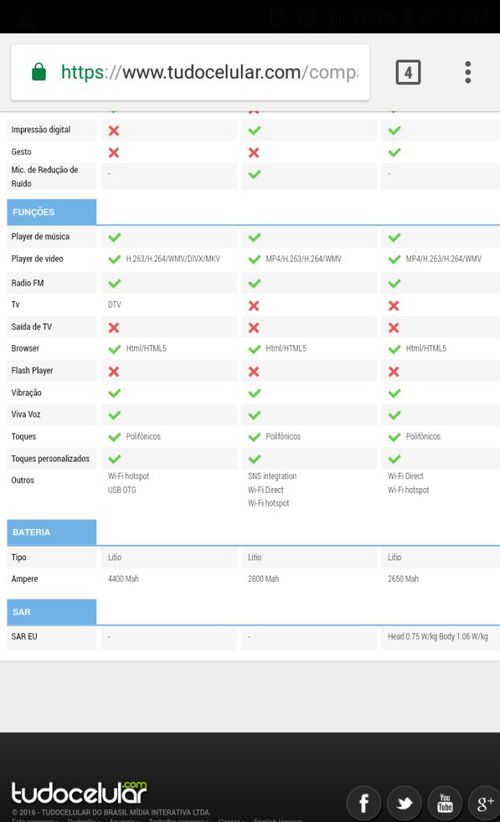
Task: Open the Twitter icon in footer
Action: [404, 803]
